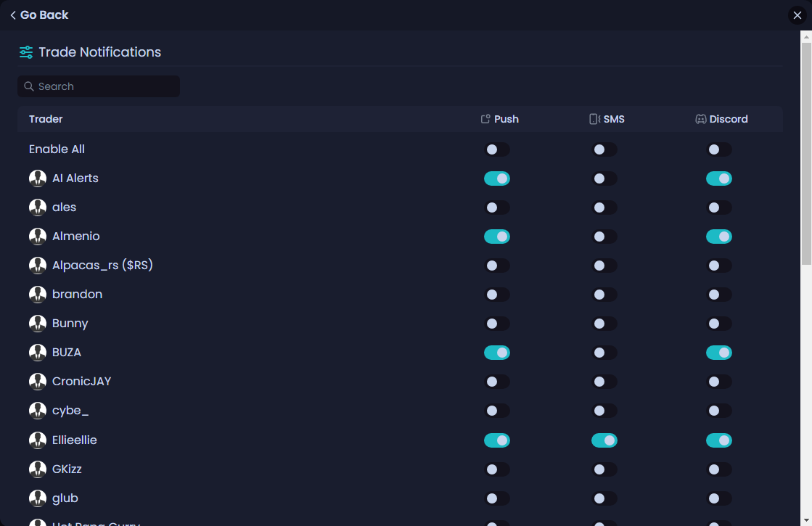Click the SMS phone icon header
The width and height of the screenshot is (812, 526).
[594, 119]
